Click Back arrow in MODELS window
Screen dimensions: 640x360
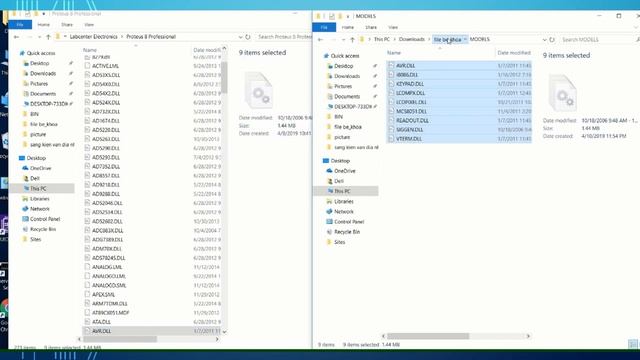coord(320,40)
